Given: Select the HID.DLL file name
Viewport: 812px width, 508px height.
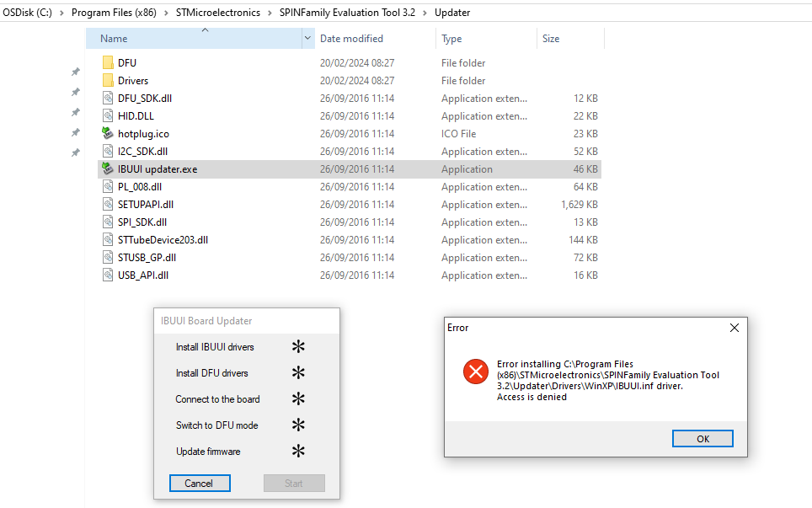Looking at the screenshot, I should coord(136,115).
